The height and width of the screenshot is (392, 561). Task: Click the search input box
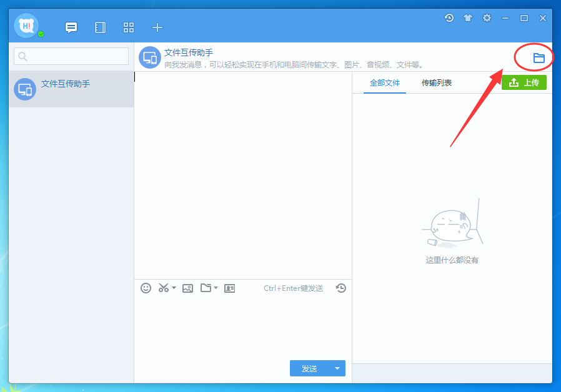71,56
